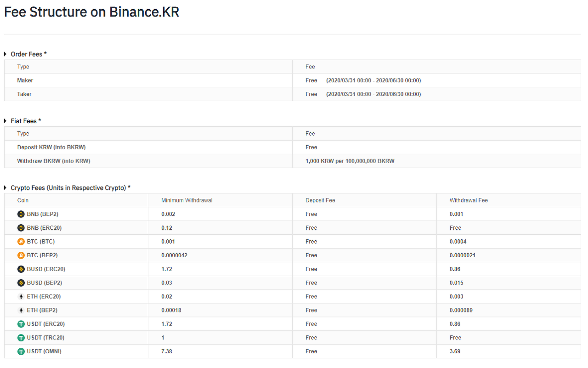Click the USDT (TRC20) coin name

(x=46, y=338)
